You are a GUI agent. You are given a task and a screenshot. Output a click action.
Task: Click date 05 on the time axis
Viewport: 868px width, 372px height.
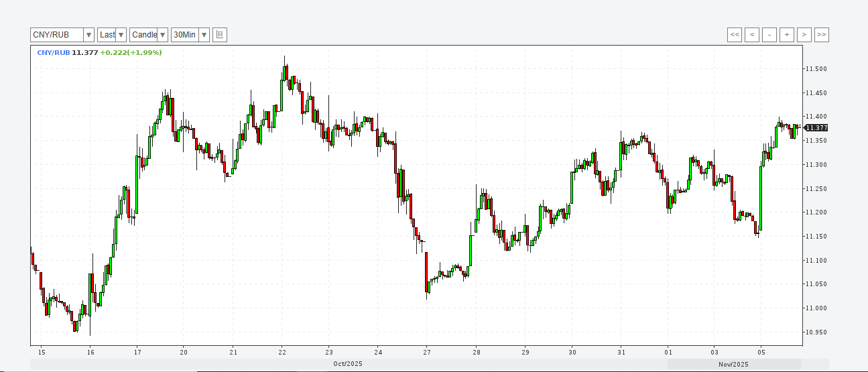(x=761, y=352)
